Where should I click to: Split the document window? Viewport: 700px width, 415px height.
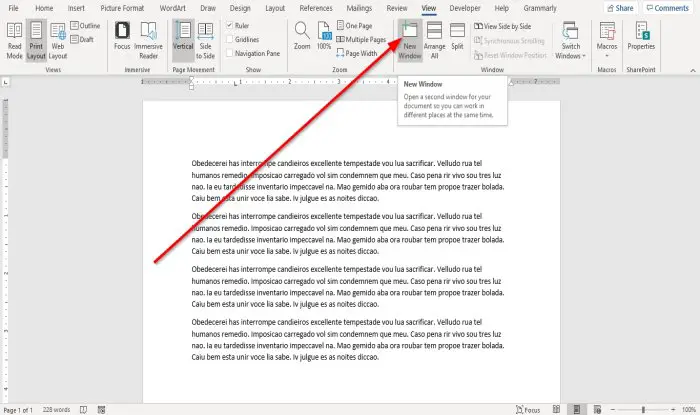457,36
